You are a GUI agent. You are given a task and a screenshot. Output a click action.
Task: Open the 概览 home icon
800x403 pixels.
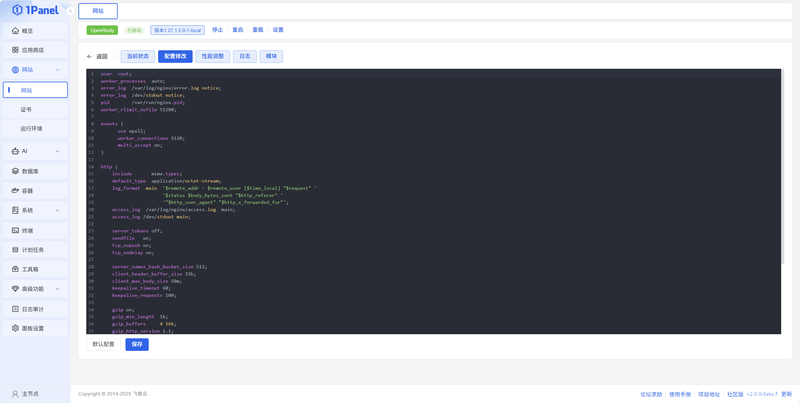pos(15,31)
